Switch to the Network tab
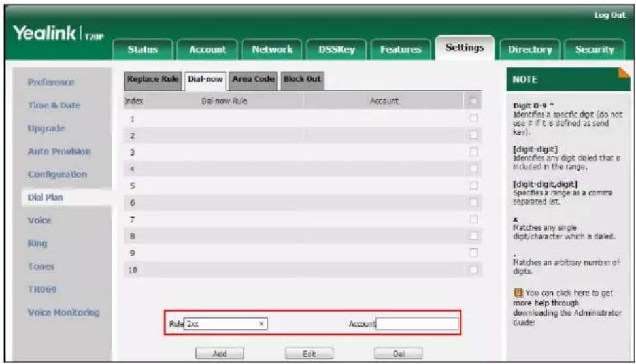 point(272,50)
